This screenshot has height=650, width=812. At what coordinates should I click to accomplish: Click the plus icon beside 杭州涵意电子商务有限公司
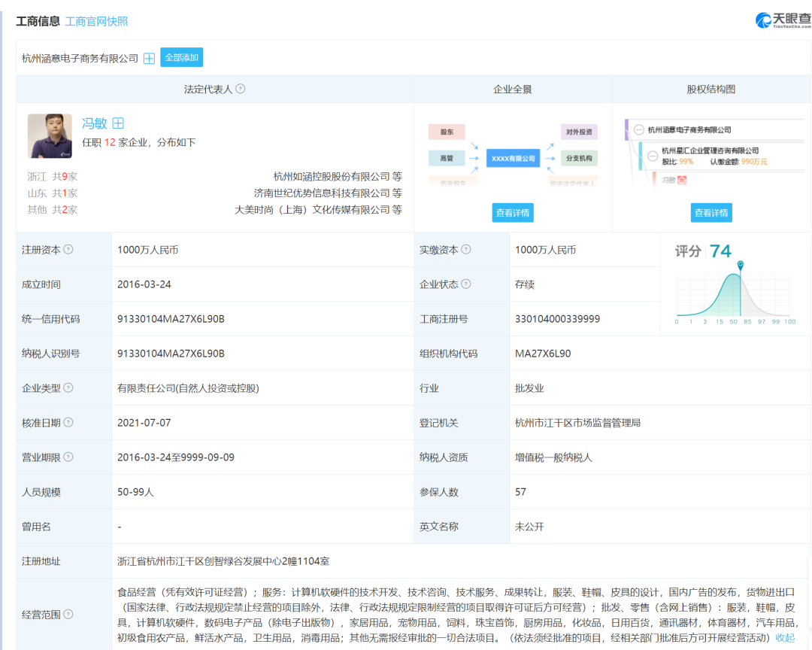(149, 58)
